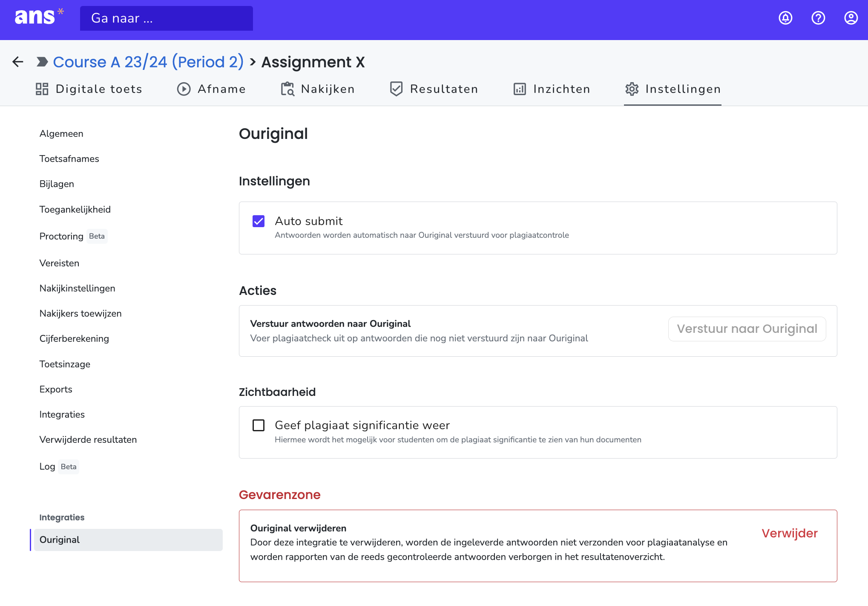Screen dimensions: 868x606
Task: Open the notifications bell icon
Action: click(785, 18)
